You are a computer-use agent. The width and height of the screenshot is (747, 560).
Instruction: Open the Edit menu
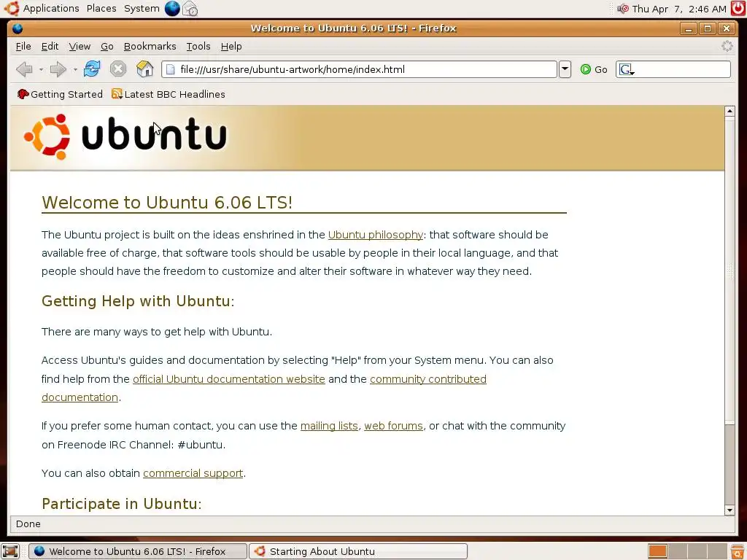50,46
